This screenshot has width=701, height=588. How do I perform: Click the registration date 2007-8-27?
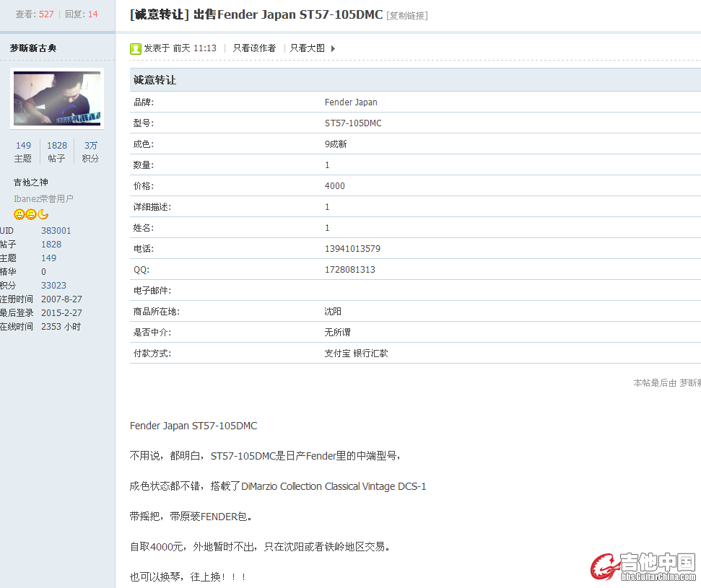(x=61, y=299)
